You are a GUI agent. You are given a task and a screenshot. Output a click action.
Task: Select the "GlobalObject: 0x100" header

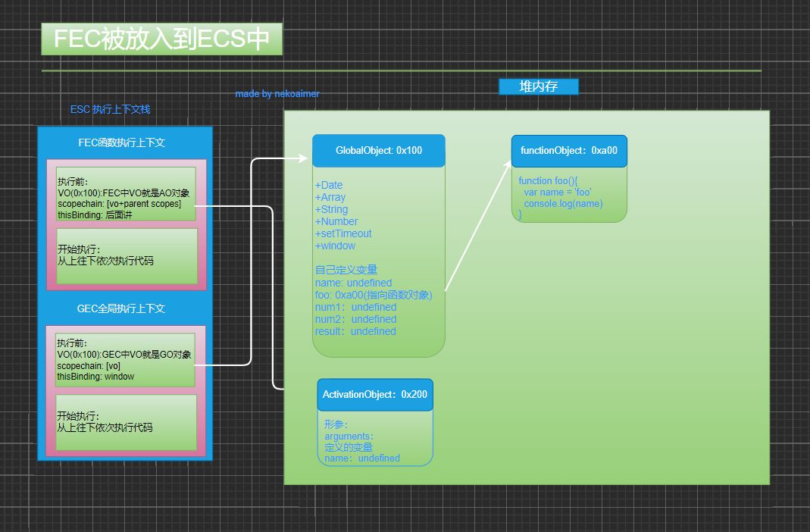378,151
